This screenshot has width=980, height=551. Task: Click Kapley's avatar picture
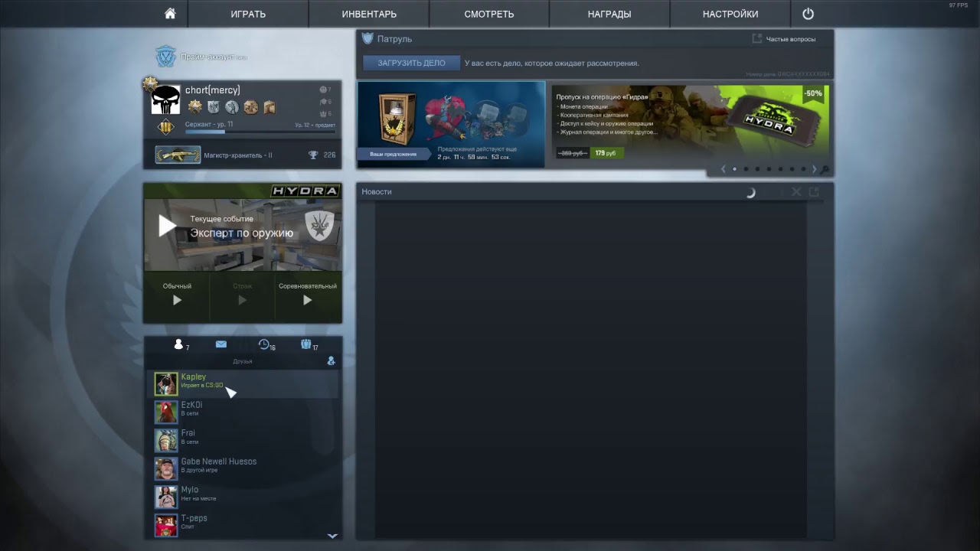click(166, 384)
